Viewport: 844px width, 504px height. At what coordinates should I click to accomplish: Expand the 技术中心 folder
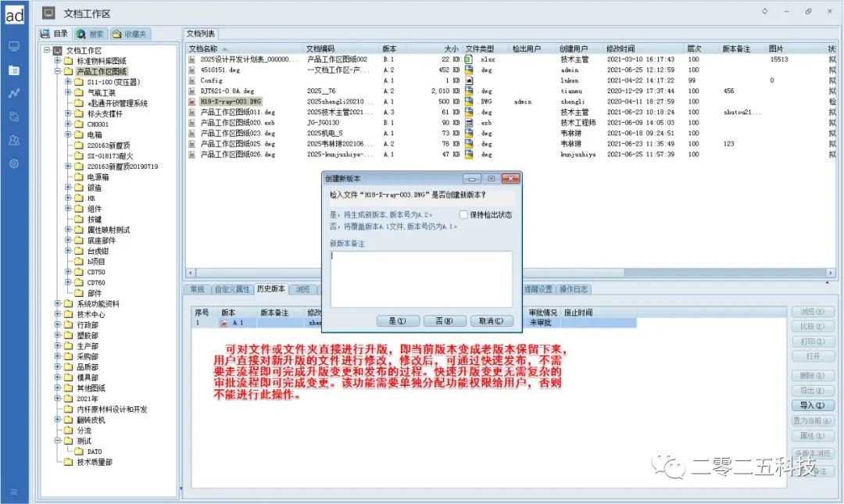(58, 314)
